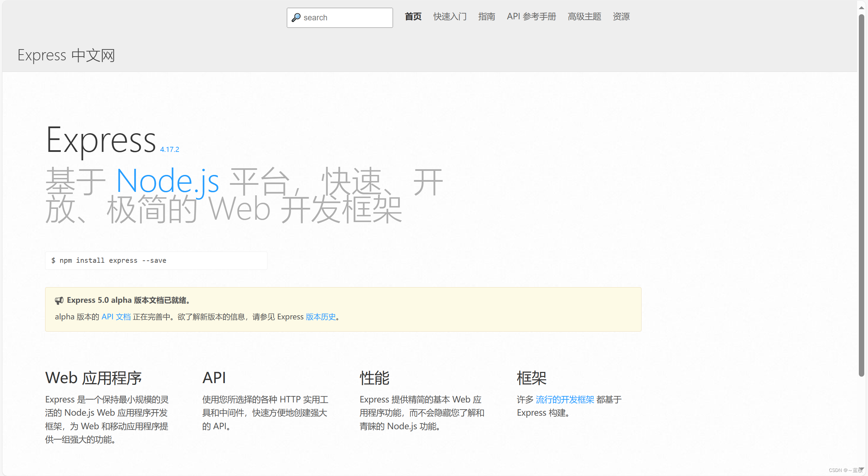The height and width of the screenshot is (476, 868).
Task: Focus the search input field
Action: [x=340, y=18]
